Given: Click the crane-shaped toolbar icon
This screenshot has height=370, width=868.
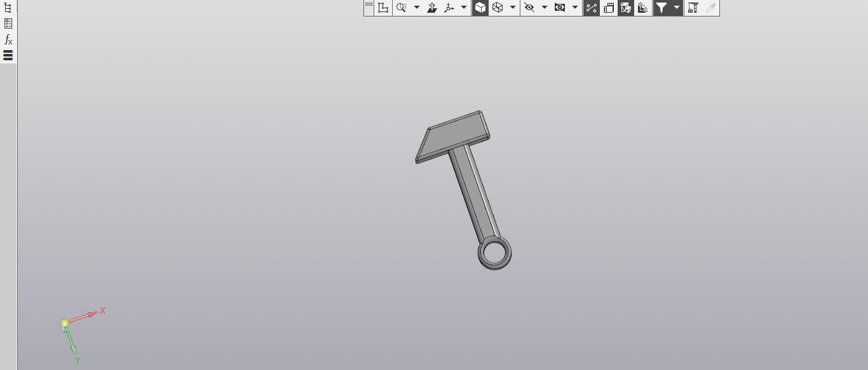Looking at the screenshot, I should point(693,8).
